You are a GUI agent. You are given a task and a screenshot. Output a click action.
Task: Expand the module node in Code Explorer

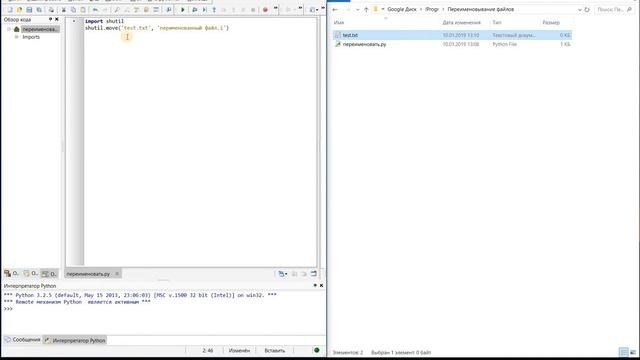[9, 29]
